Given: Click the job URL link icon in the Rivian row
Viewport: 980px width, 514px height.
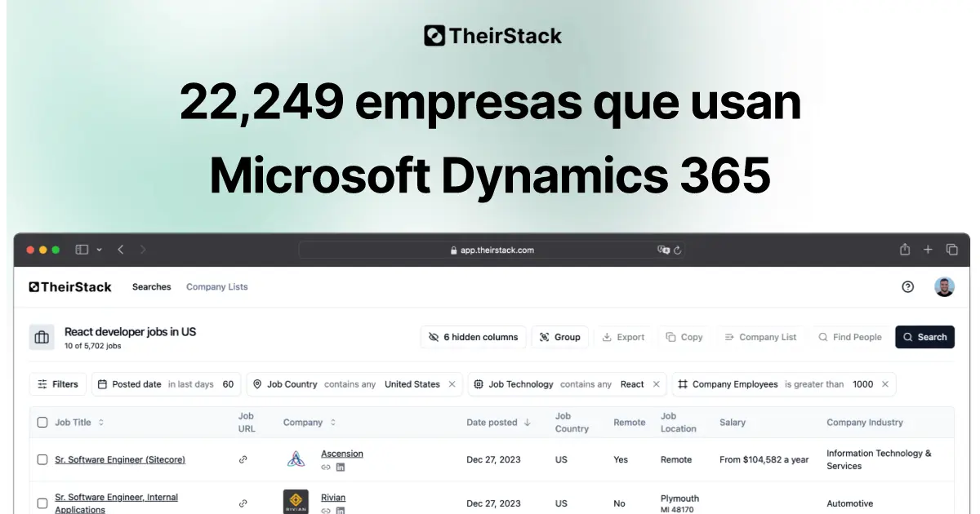Looking at the screenshot, I should coord(243,504).
